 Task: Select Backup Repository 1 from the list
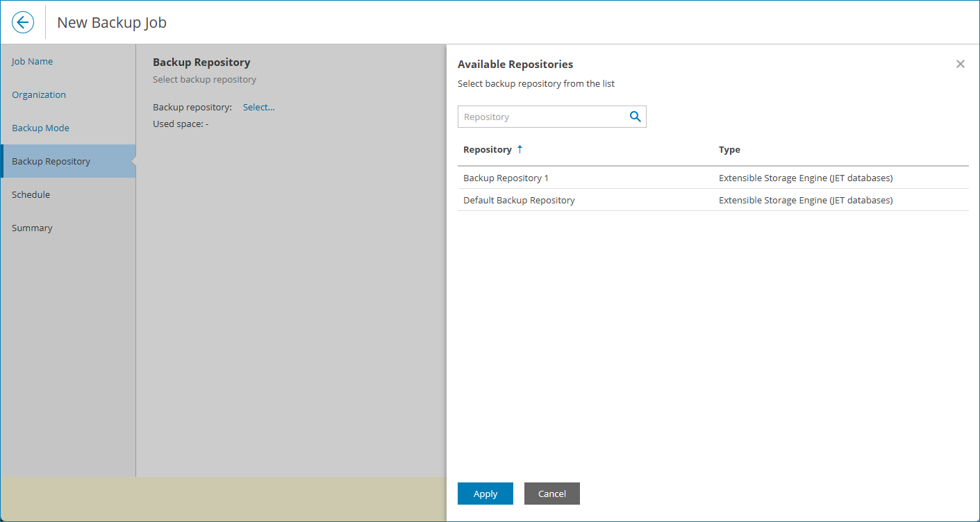506,178
